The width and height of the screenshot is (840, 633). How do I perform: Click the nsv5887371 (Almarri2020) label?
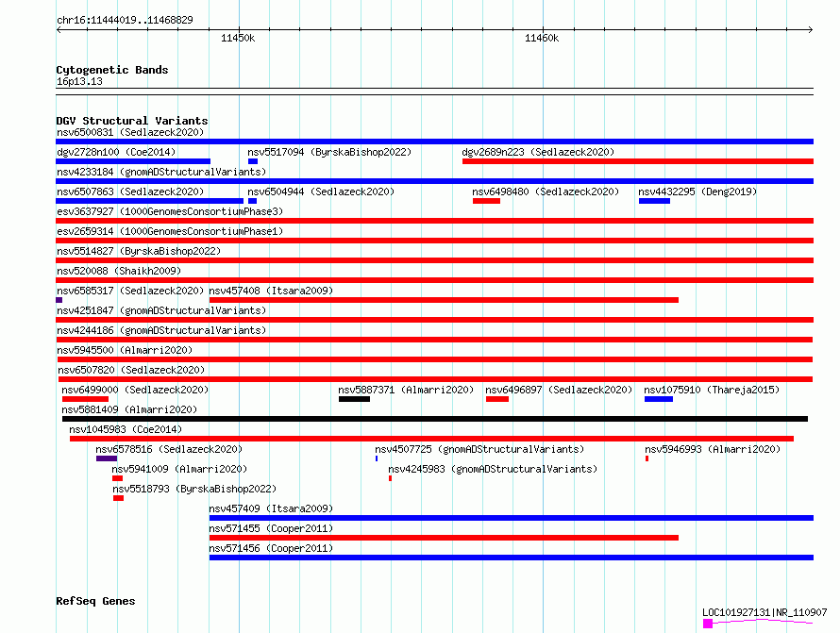406,390
